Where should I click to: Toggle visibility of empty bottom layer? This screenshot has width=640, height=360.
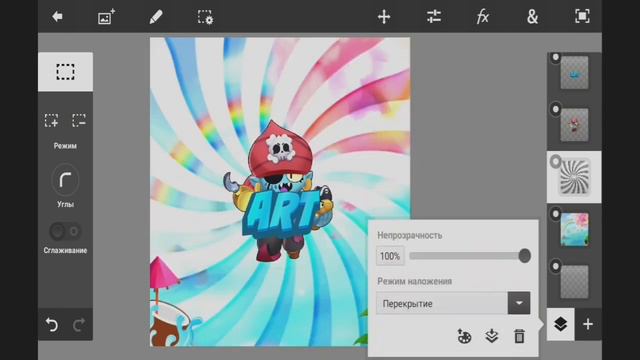pyautogui.click(x=556, y=266)
